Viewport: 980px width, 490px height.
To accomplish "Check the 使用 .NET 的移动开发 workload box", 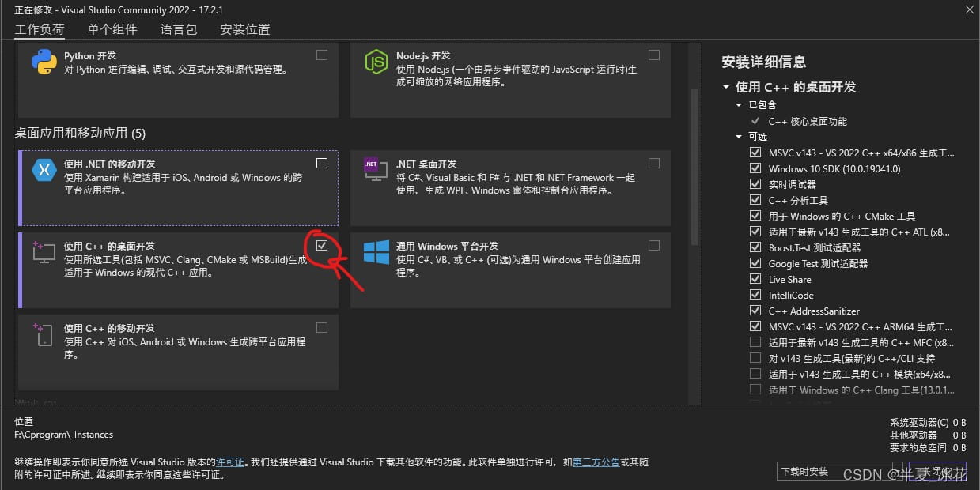I will pos(322,164).
